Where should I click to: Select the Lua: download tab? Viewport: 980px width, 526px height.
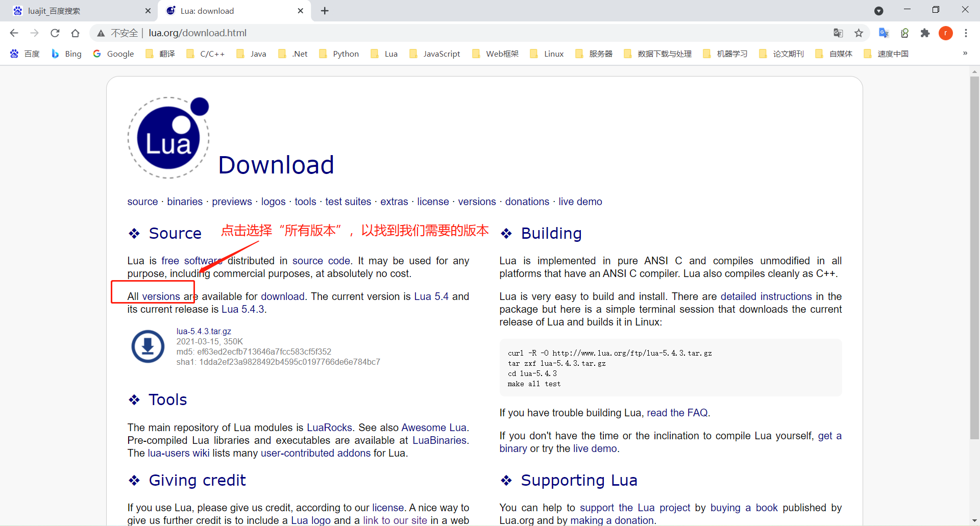click(x=214, y=11)
